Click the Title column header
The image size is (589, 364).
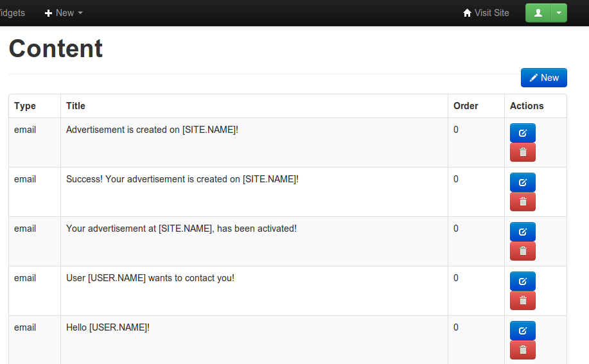[76, 106]
